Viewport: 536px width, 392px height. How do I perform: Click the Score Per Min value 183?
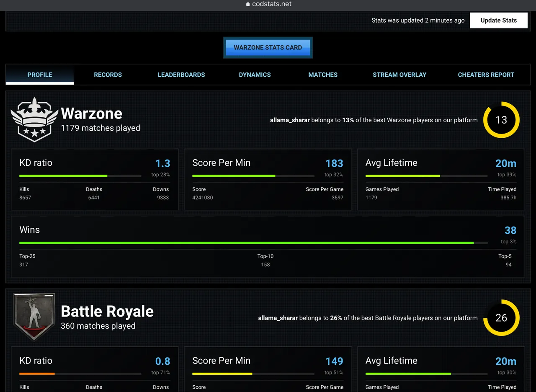click(x=334, y=163)
